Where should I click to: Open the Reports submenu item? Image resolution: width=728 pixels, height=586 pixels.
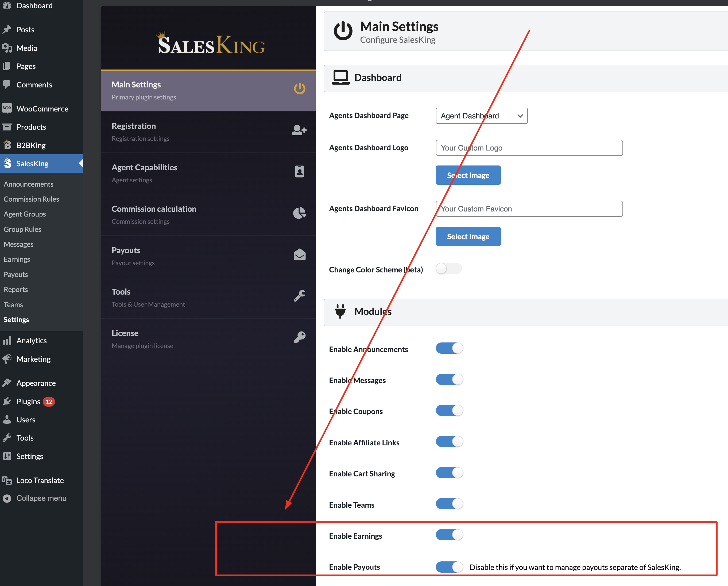(x=16, y=290)
